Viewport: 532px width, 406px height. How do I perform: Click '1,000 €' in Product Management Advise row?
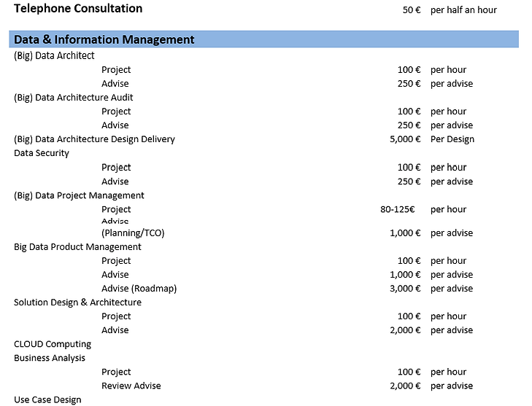pyautogui.click(x=405, y=275)
